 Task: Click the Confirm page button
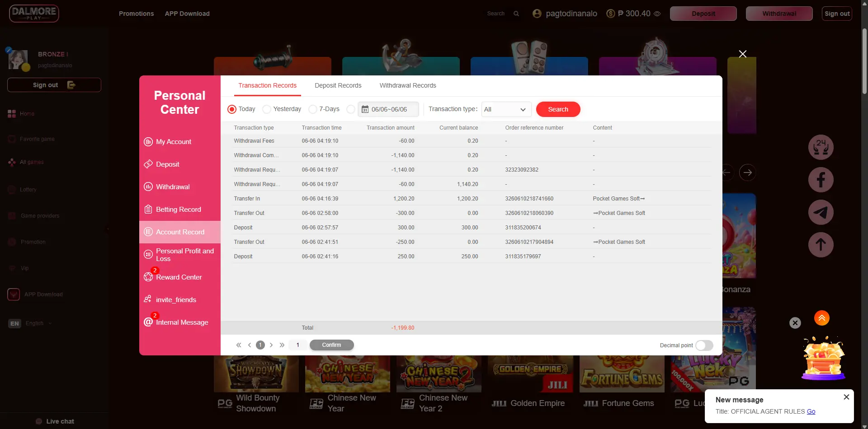[x=331, y=345]
